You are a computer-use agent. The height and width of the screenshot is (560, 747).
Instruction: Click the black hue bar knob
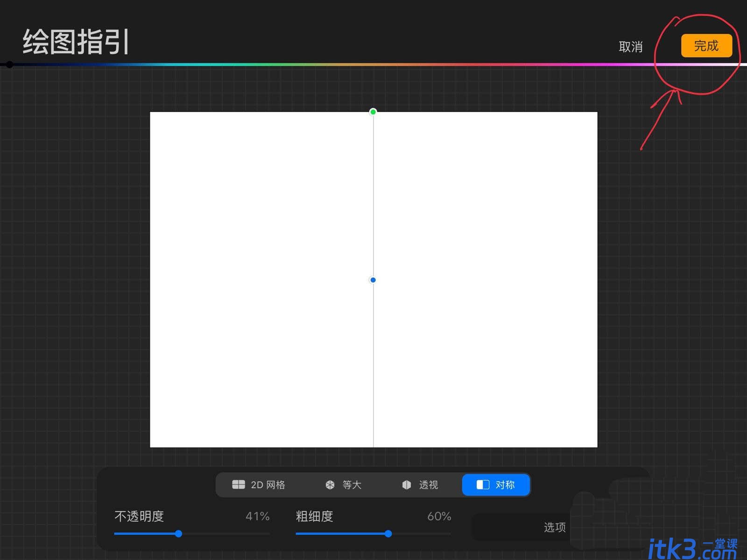[9, 64]
